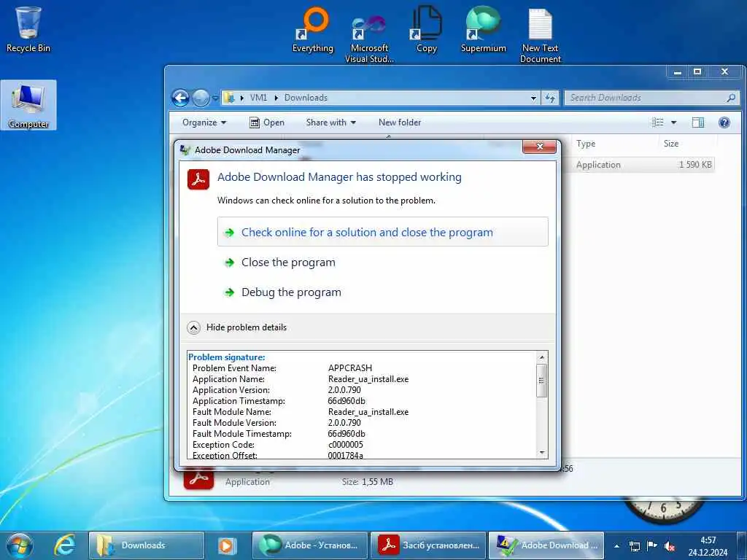Check online for a solution and close
The height and width of the screenshot is (560, 747).
point(382,232)
